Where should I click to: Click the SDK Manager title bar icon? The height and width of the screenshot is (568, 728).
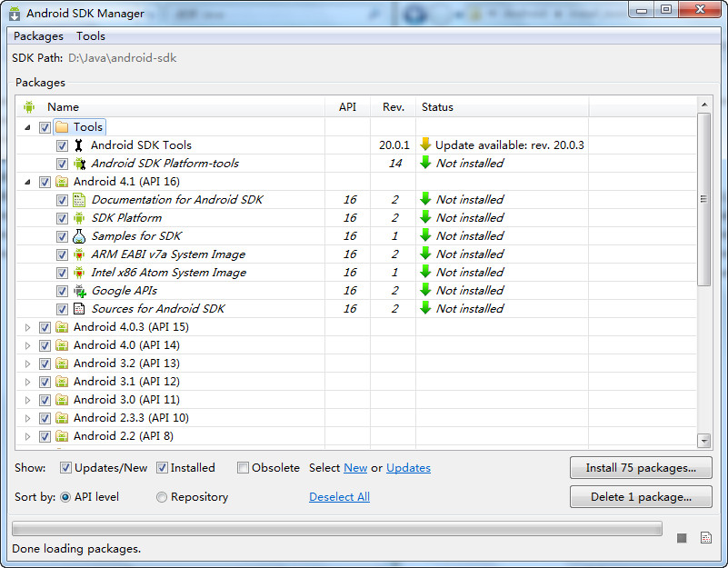click(x=15, y=14)
